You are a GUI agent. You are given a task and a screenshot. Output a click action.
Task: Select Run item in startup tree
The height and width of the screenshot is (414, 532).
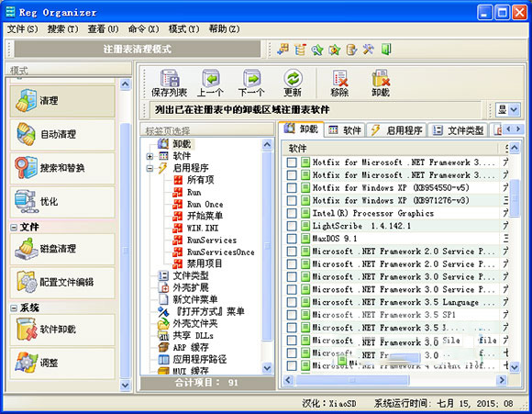[194, 192]
